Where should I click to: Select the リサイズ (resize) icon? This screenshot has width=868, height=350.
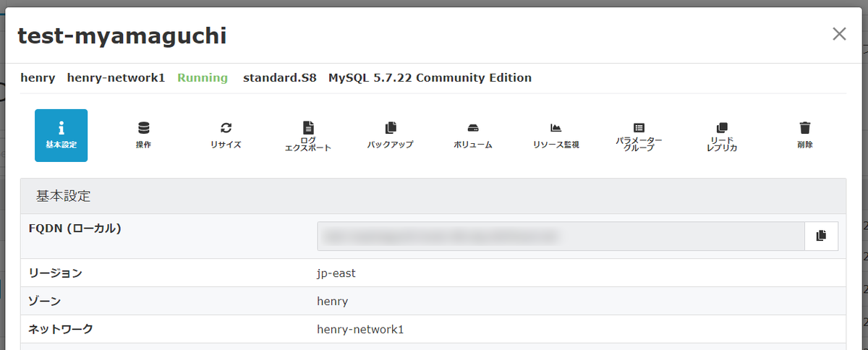pyautogui.click(x=226, y=135)
